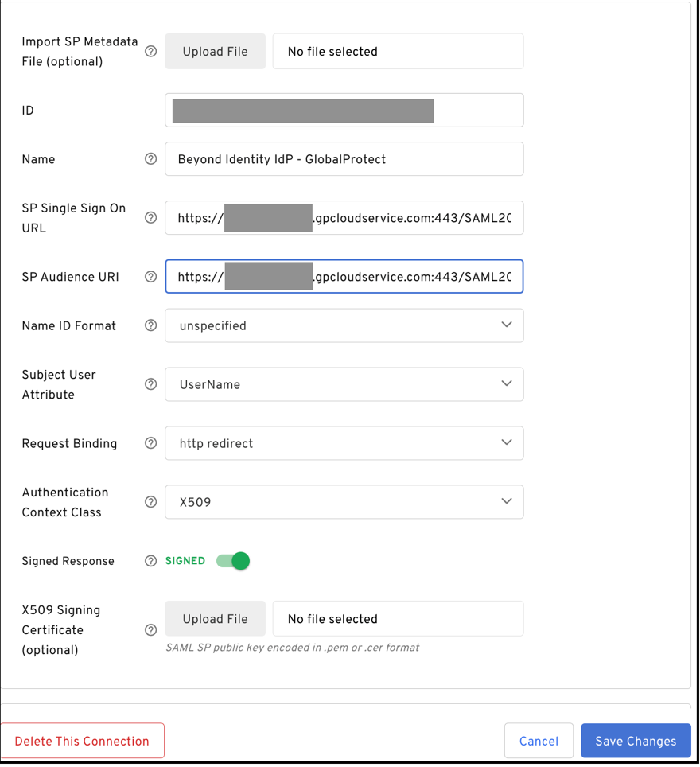Open the Name ID Format dropdown
700x767 pixels.
point(344,325)
